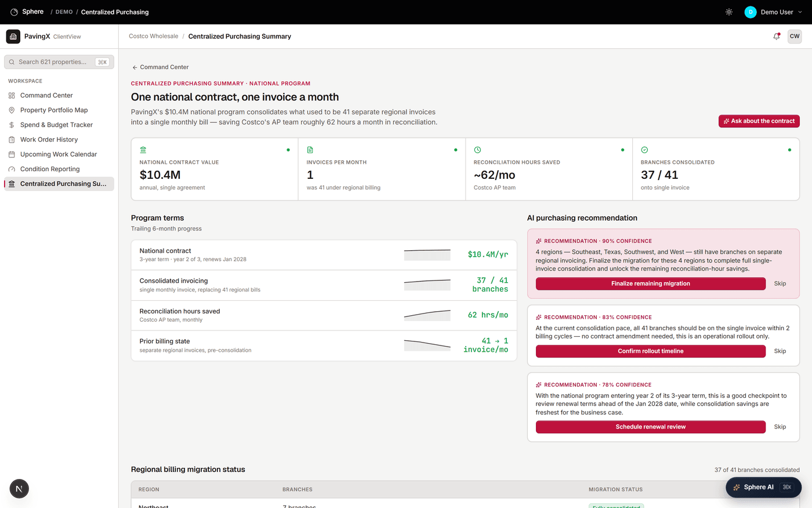Select the Consolidated invoicing row

click(324, 285)
